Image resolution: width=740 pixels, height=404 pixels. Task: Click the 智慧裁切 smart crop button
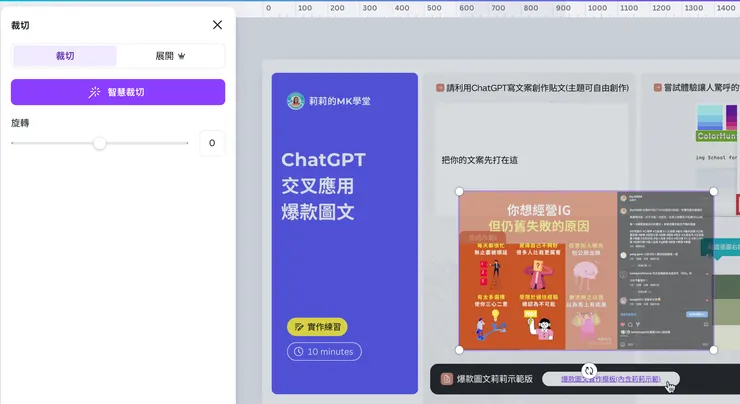[118, 92]
